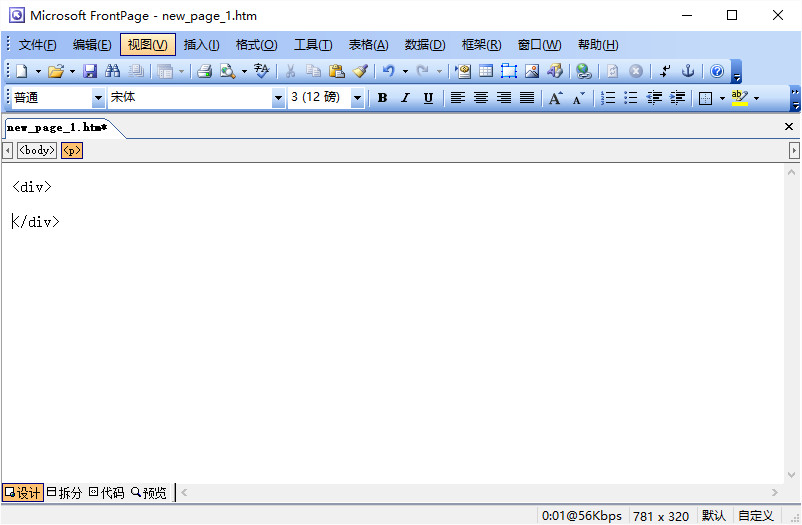Align text right

click(x=504, y=98)
